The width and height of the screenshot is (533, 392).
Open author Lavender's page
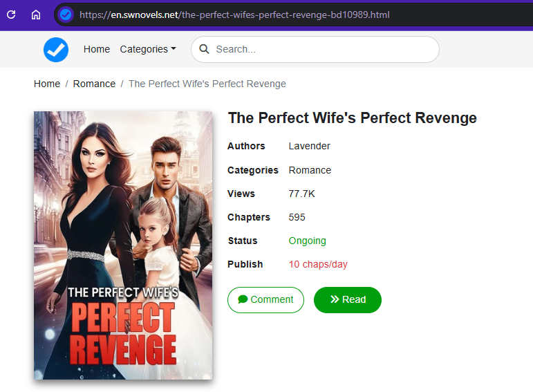pyautogui.click(x=309, y=146)
